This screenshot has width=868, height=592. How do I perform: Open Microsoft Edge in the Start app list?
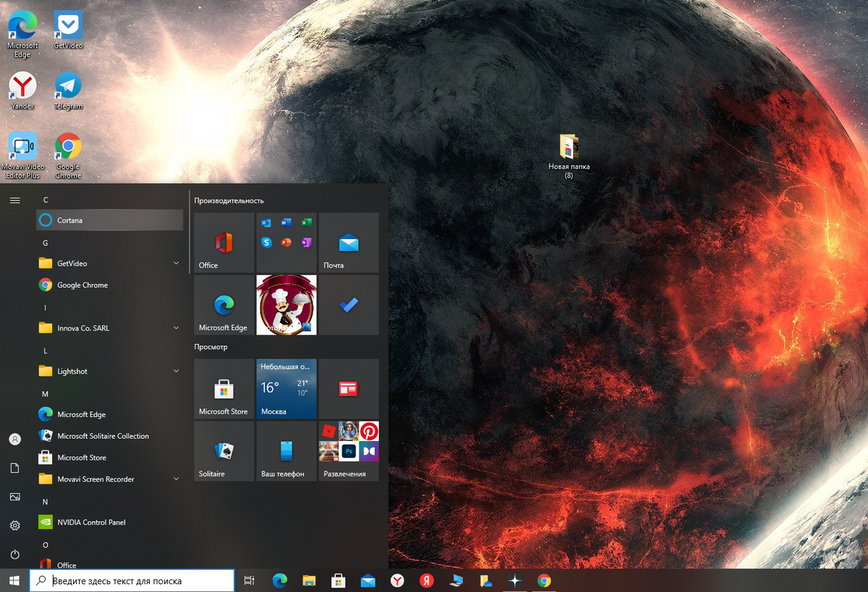click(x=109, y=414)
